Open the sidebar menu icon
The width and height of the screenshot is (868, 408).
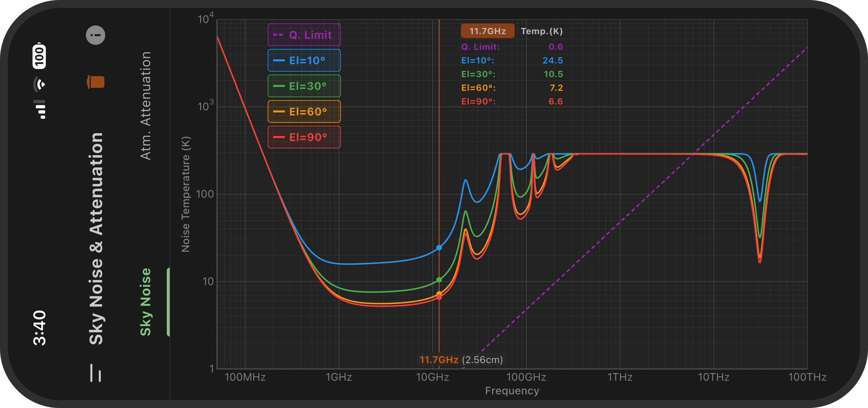tap(95, 373)
